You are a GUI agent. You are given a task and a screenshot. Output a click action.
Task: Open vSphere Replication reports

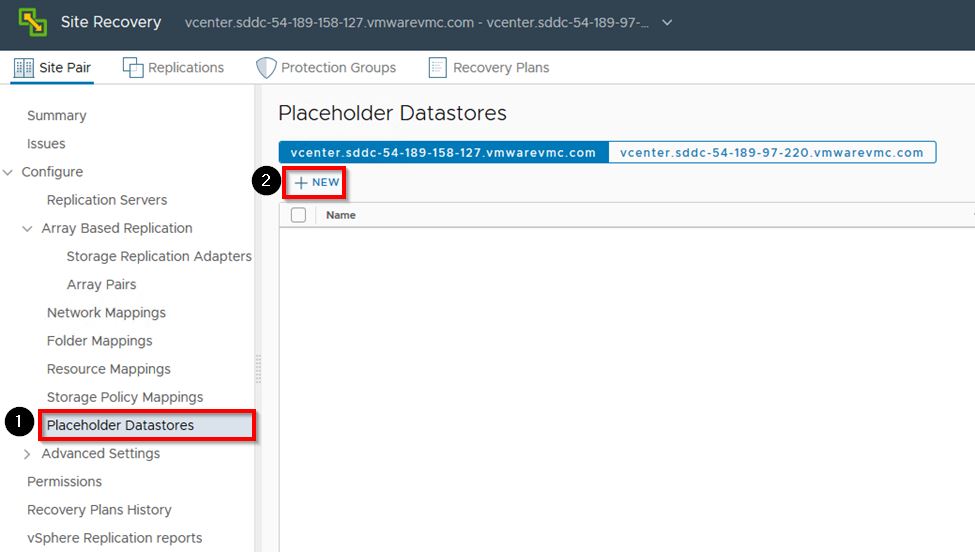coord(115,538)
